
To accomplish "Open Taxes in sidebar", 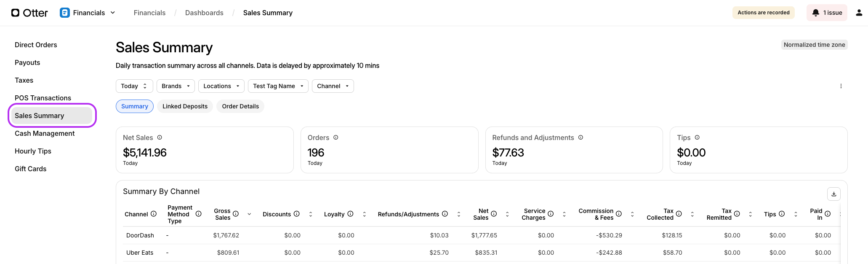I will pyautogui.click(x=24, y=80).
